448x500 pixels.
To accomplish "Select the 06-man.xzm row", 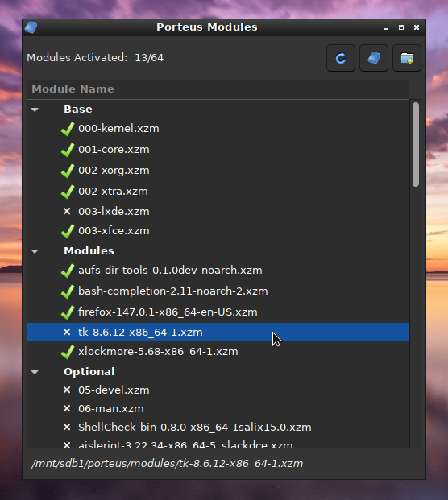I will tap(218, 409).
